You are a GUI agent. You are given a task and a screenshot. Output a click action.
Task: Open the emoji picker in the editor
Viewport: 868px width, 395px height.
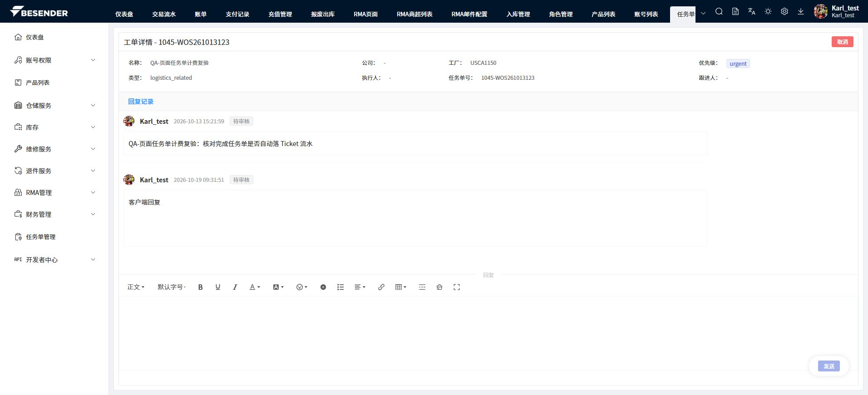pos(302,287)
